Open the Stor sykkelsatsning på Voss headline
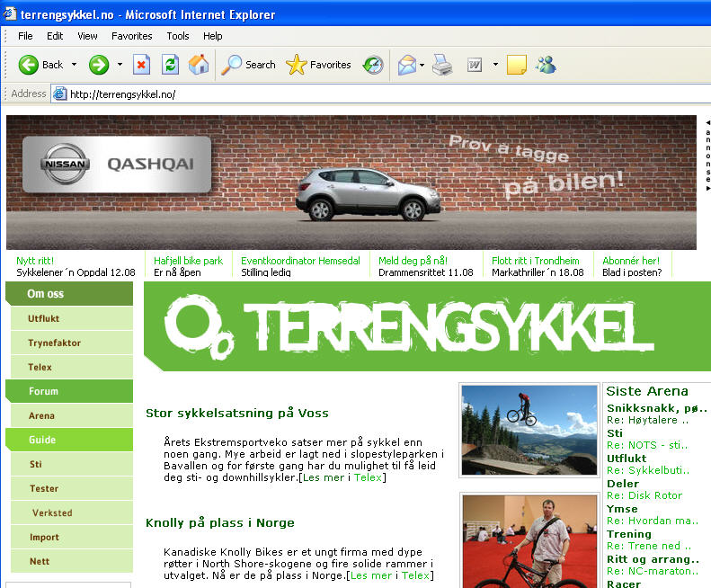This screenshot has height=588, width=711. pos(237,413)
